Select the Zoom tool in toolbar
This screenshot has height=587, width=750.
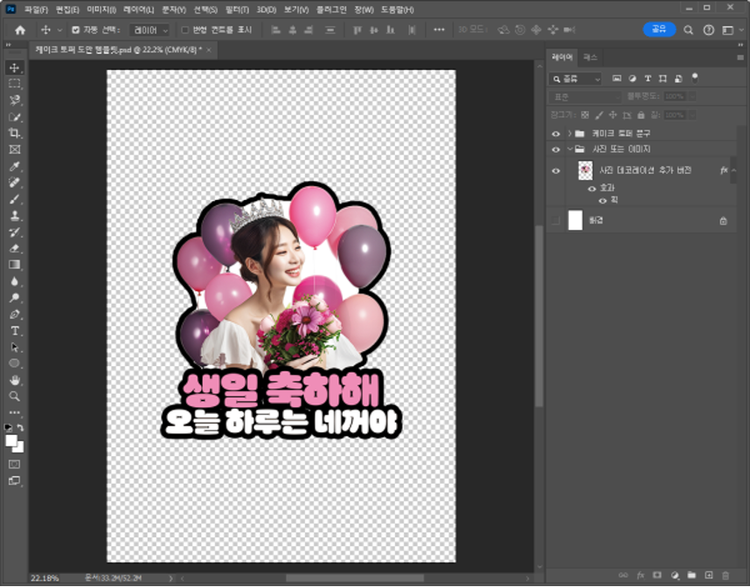15,396
